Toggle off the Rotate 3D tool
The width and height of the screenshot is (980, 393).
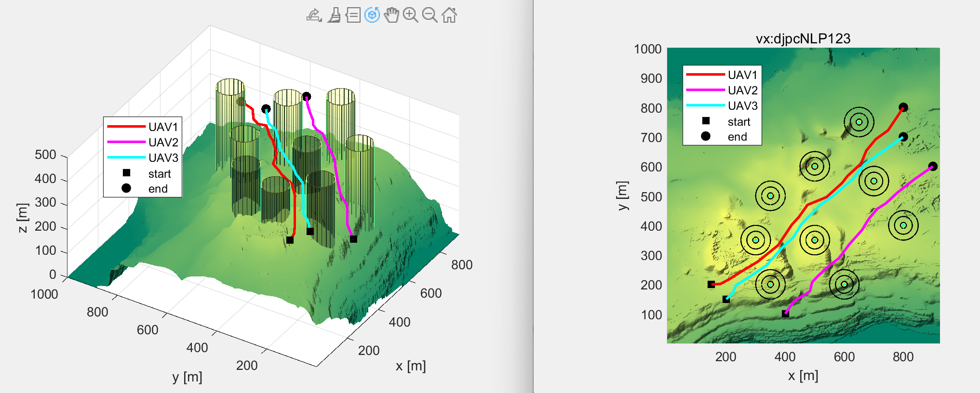(x=372, y=15)
